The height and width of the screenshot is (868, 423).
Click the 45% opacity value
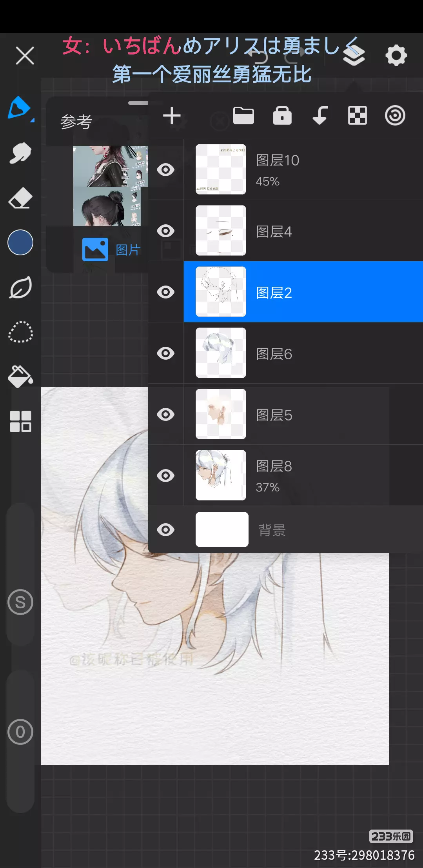pos(268,181)
